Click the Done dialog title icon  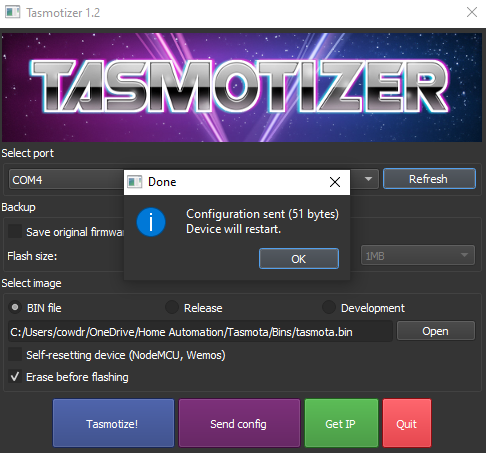135,182
